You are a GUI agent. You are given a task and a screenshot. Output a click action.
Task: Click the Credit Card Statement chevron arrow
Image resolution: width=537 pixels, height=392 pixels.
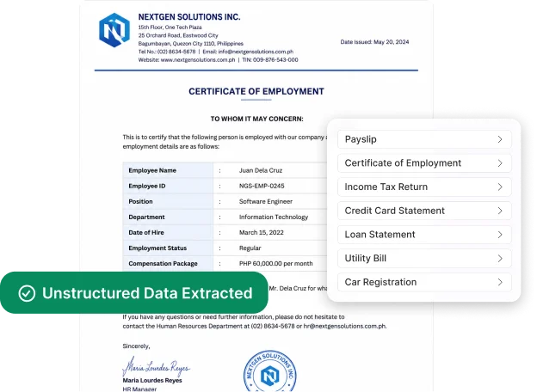[500, 211]
